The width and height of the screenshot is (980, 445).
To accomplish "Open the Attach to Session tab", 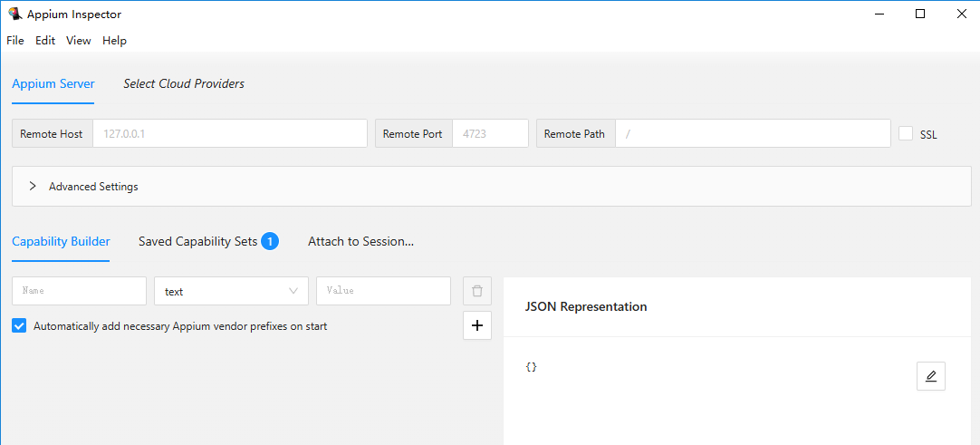I will (x=360, y=241).
